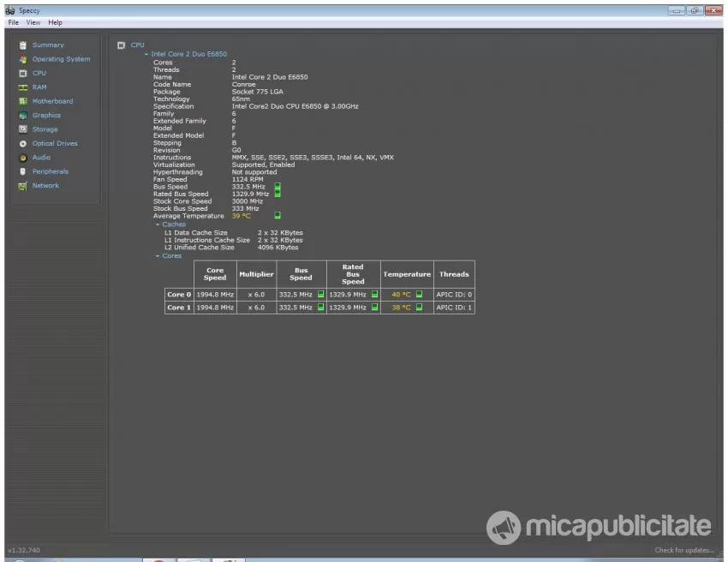This screenshot has width=728, height=562.
Task: Click the Motherboard sidebar icon
Action: [x=23, y=101]
